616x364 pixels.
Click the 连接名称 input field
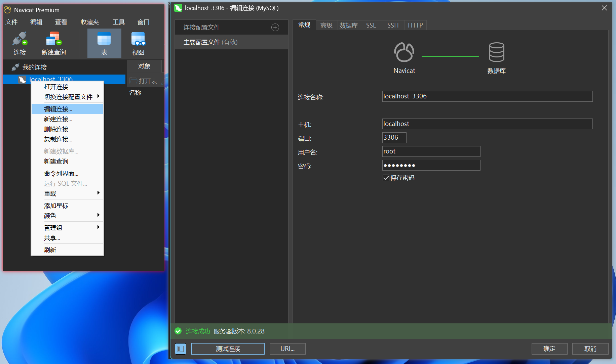(487, 96)
